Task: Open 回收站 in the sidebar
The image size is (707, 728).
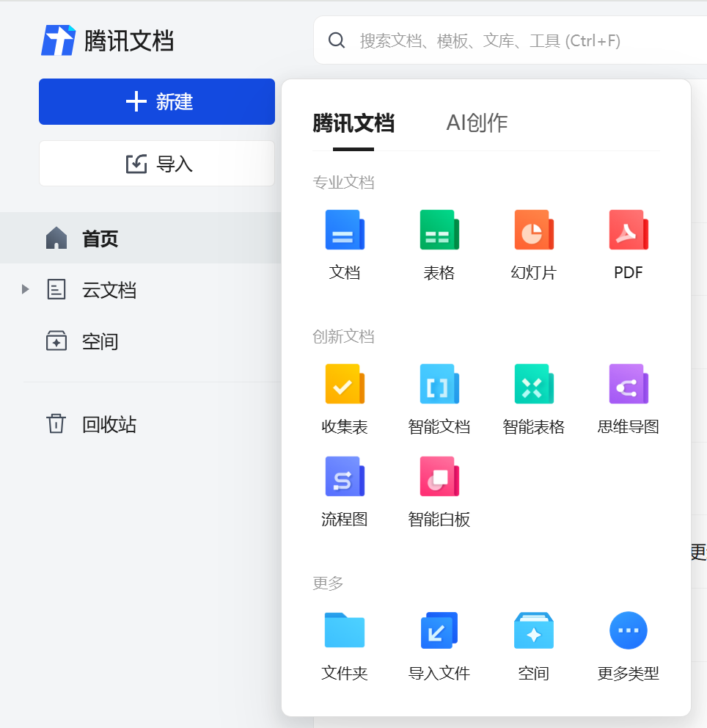Action: click(141, 424)
